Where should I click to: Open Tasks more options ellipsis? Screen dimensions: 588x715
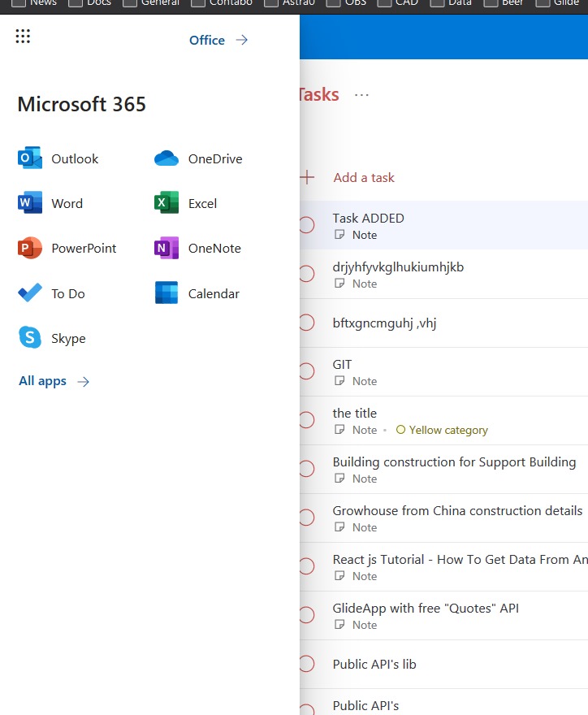click(362, 95)
